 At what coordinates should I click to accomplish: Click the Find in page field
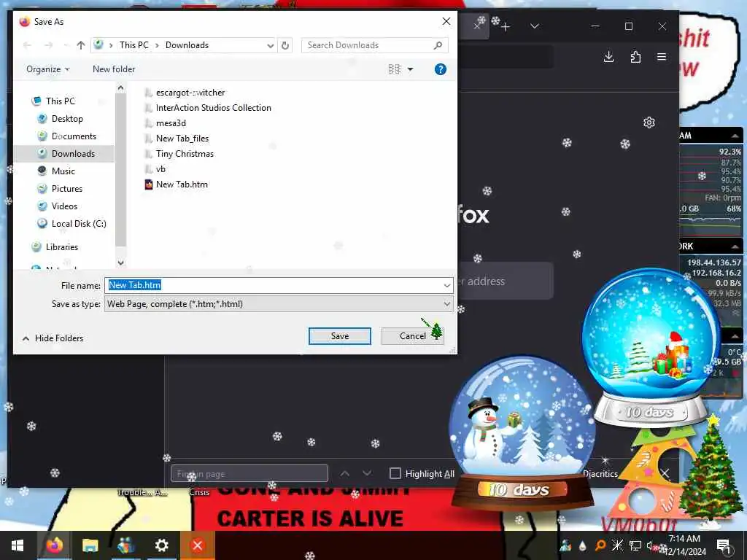249,474
